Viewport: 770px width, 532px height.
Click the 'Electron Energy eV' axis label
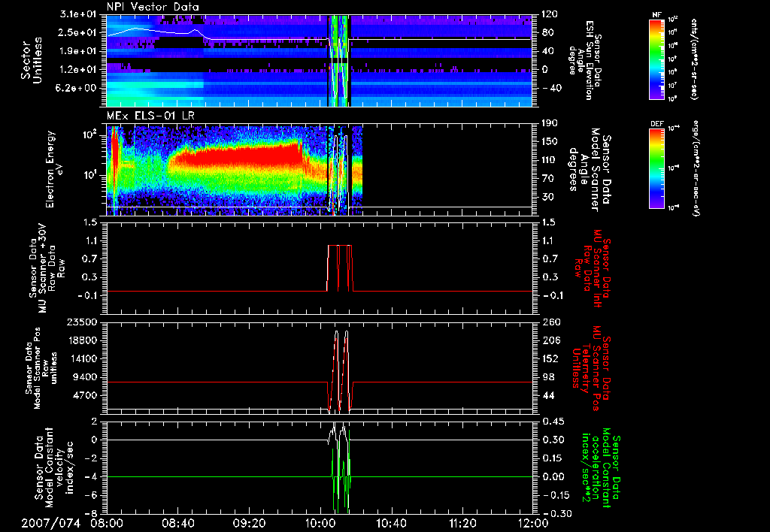[x=54, y=169]
